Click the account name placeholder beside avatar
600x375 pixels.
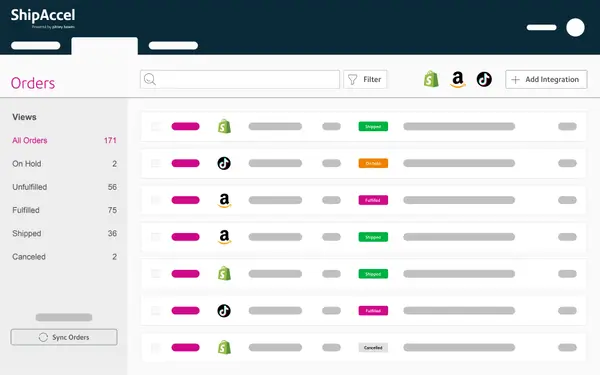[x=541, y=27]
